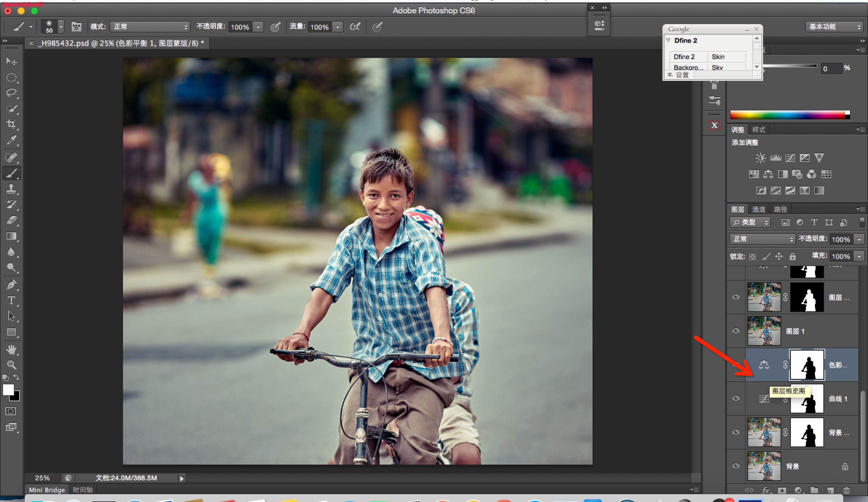Select the Zoom tool

click(11, 365)
